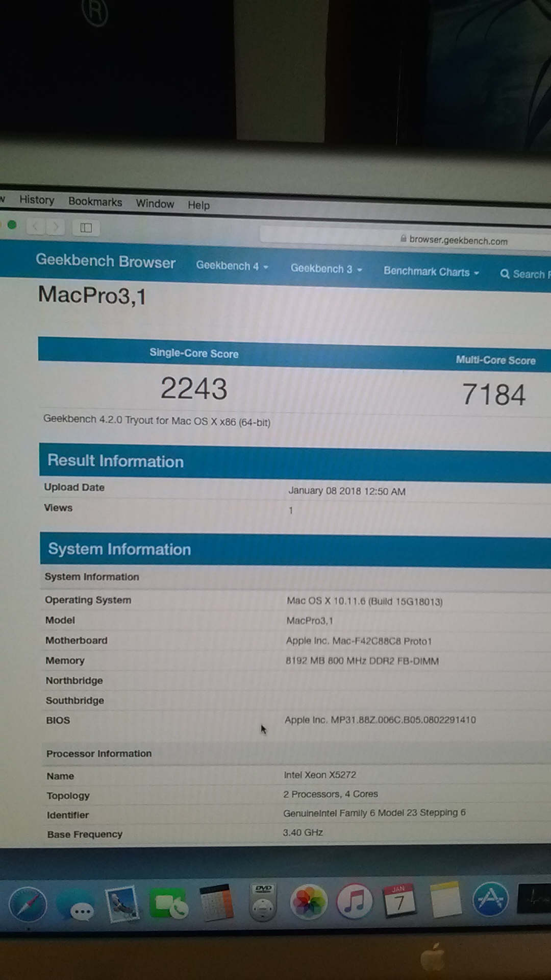Open the Geekbench Browser home link

(106, 261)
